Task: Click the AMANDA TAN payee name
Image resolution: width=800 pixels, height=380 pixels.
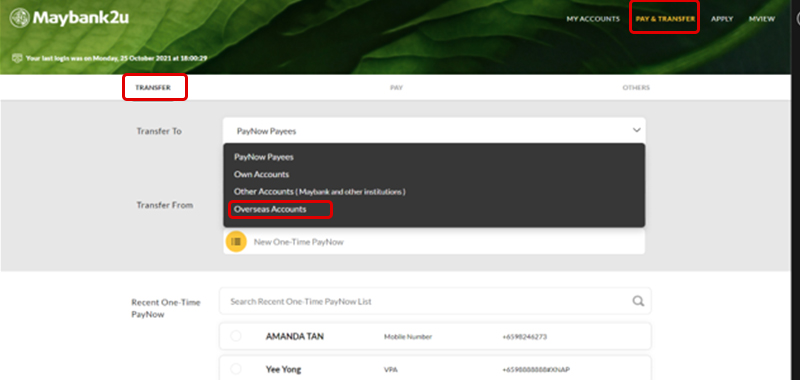Action: click(294, 337)
